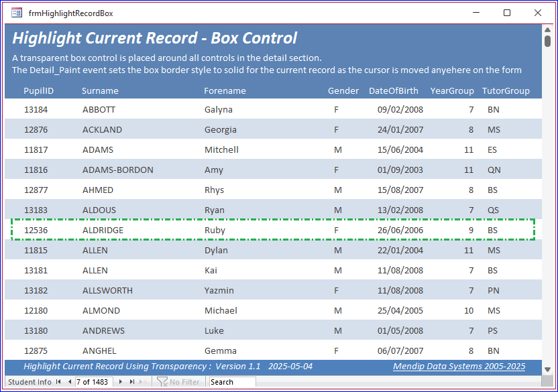Viewport: 558px width, 392px height.
Task: Click tutor group ES
Action: [x=492, y=149]
